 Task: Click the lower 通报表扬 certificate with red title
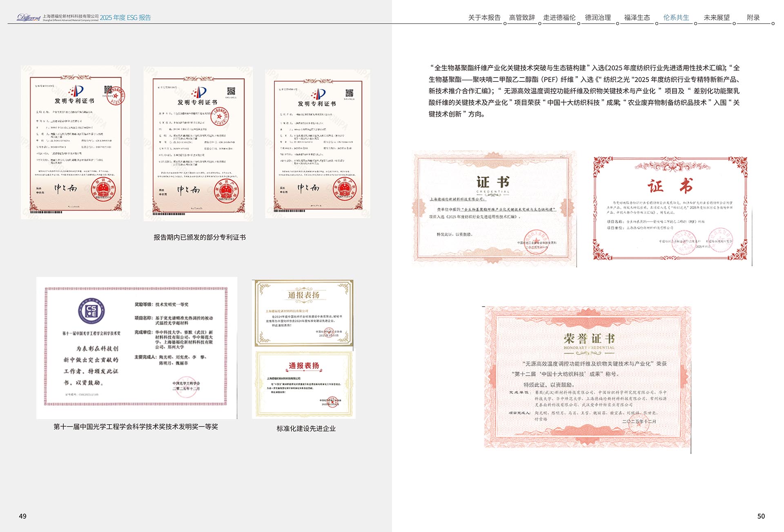tap(304, 385)
